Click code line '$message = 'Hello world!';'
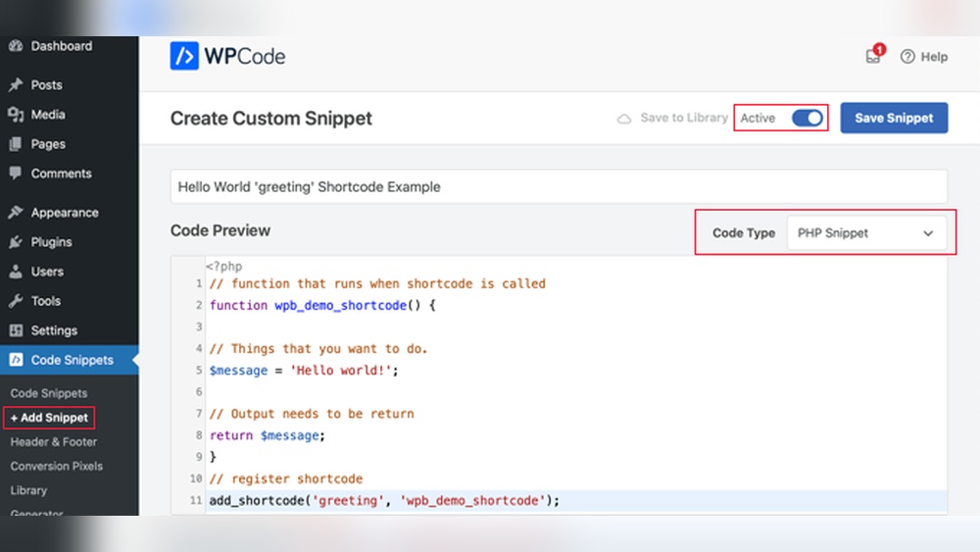Image resolution: width=980 pixels, height=552 pixels. (x=304, y=370)
